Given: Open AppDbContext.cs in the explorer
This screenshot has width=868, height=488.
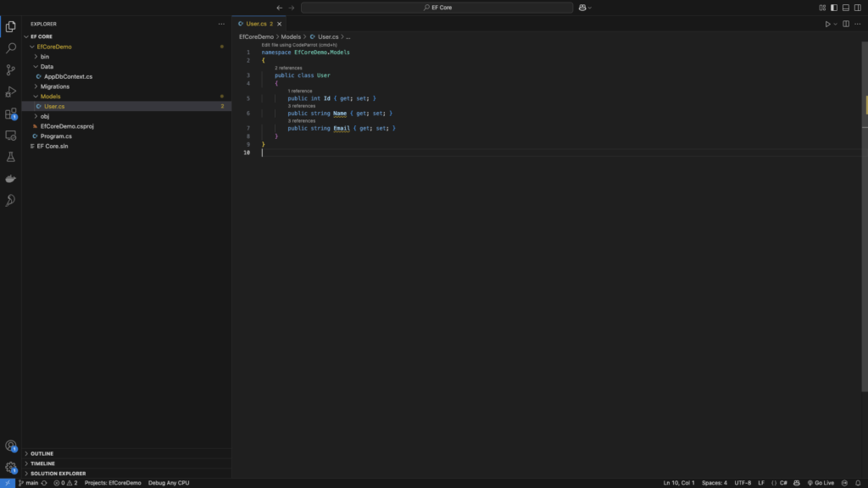Looking at the screenshot, I should click(68, 76).
